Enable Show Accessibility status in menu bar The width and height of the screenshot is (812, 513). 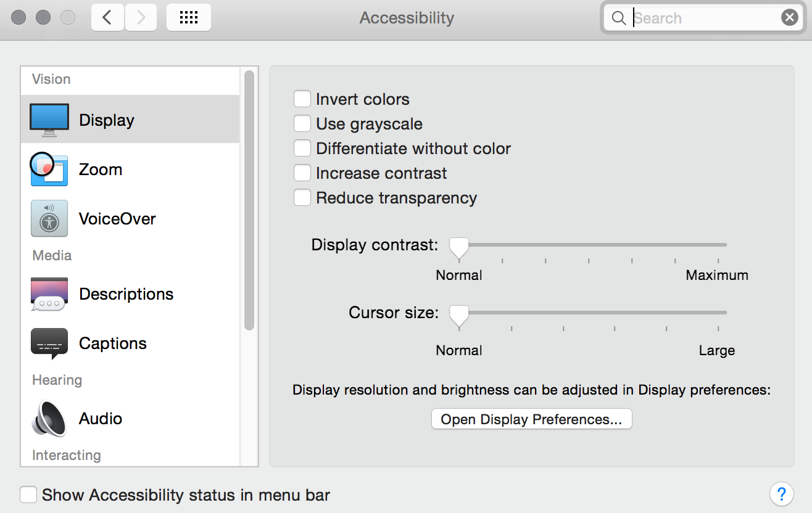[x=28, y=495]
